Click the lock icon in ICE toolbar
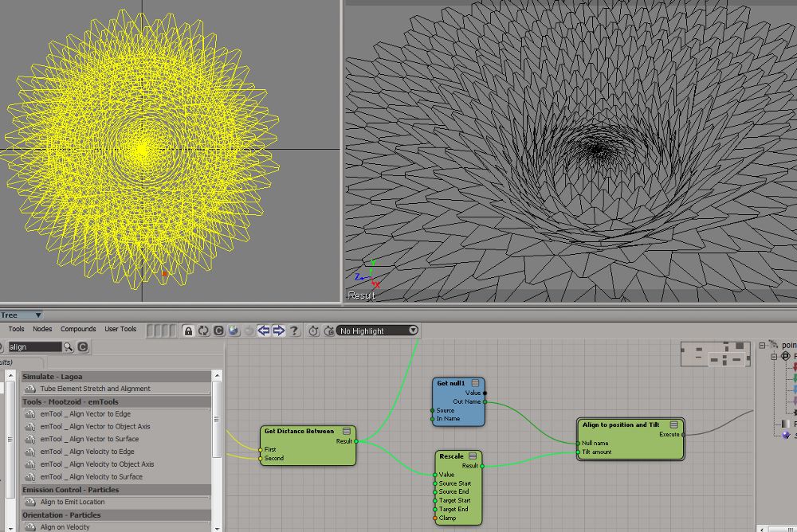 188,331
